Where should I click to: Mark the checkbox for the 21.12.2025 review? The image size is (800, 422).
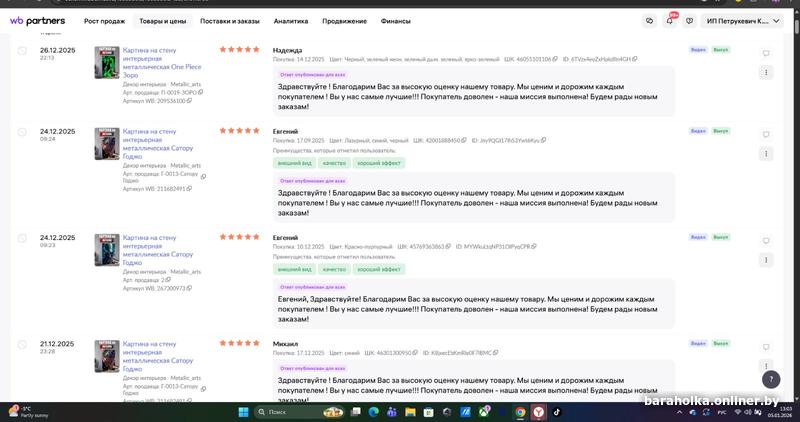[22, 344]
